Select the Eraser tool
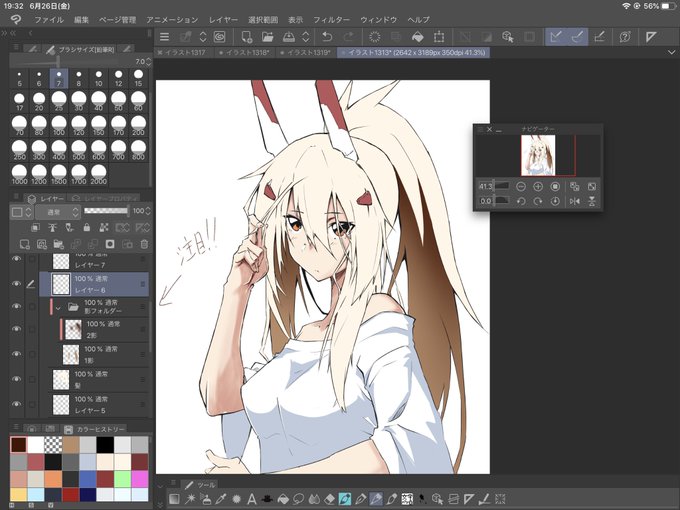This screenshot has height=510, width=680. [x=329, y=499]
